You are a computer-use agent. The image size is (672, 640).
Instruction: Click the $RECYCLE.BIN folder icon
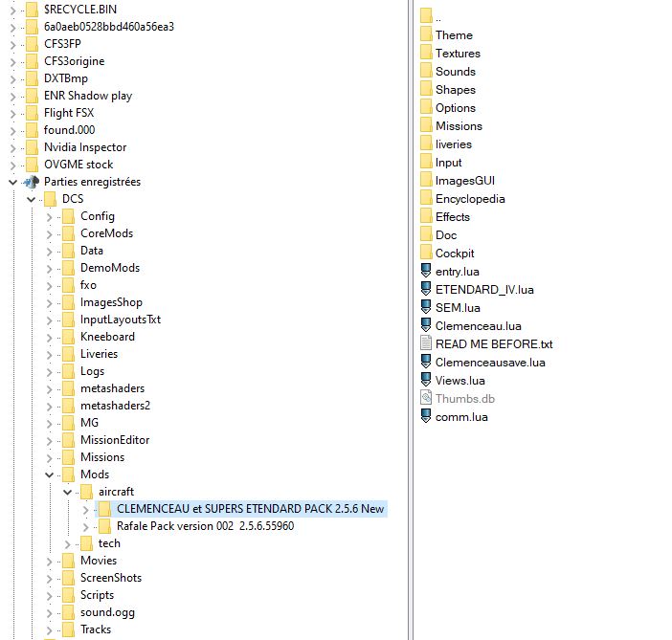click(32, 9)
